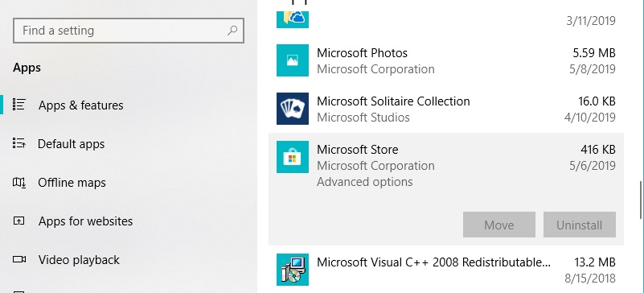Image resolution: width=644 pixels, height=293 pixels.
Task: Click the Apps & features list icon
Action: point(19,105)
